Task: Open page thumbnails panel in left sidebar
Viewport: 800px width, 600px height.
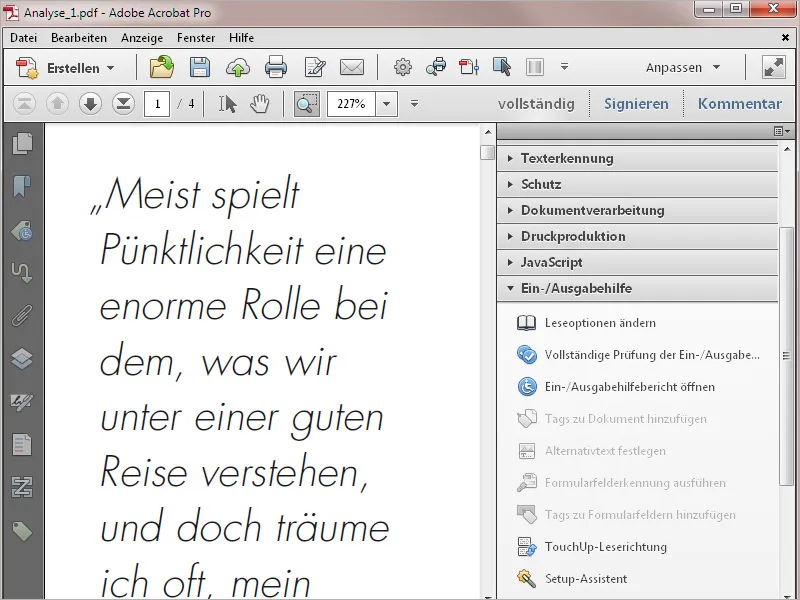Action: [x=22, y=143]
